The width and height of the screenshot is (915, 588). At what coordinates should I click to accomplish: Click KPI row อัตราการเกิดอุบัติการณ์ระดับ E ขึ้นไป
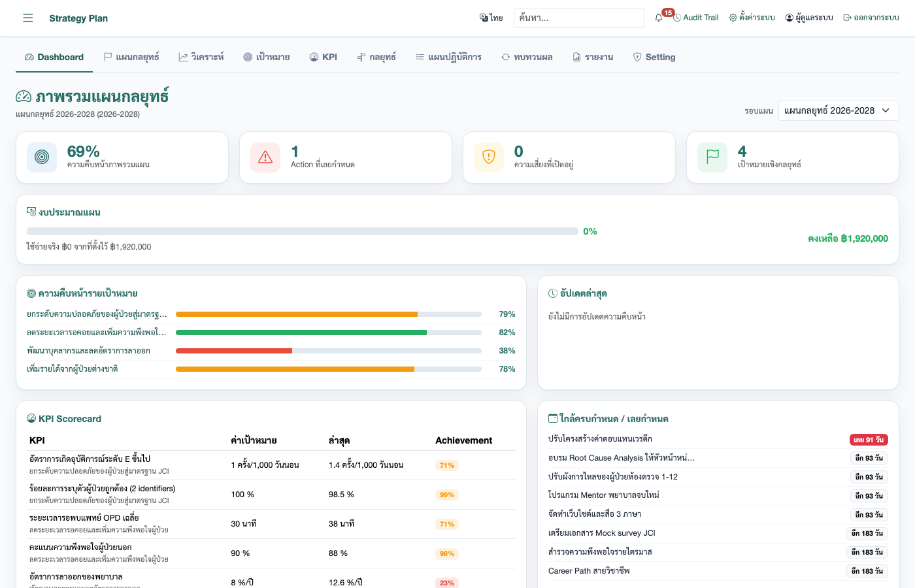pyautogui.click(x=271, y=465)
